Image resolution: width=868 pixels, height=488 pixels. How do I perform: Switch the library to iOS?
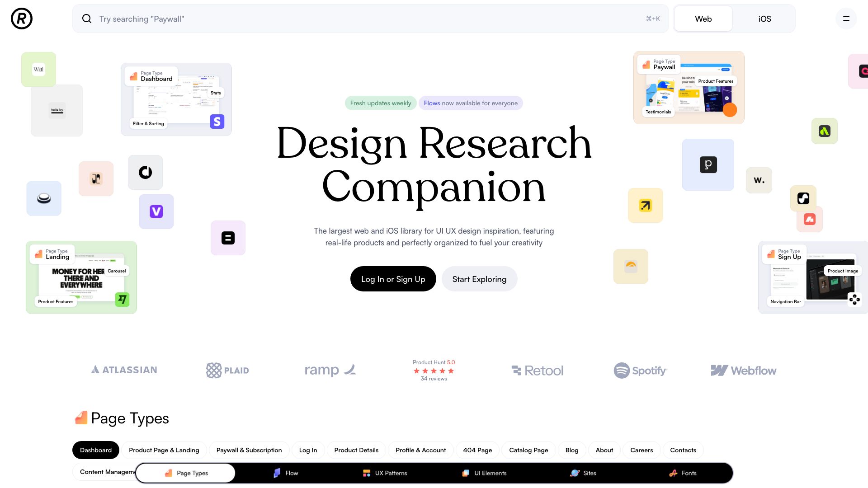(x=764, y=19)
